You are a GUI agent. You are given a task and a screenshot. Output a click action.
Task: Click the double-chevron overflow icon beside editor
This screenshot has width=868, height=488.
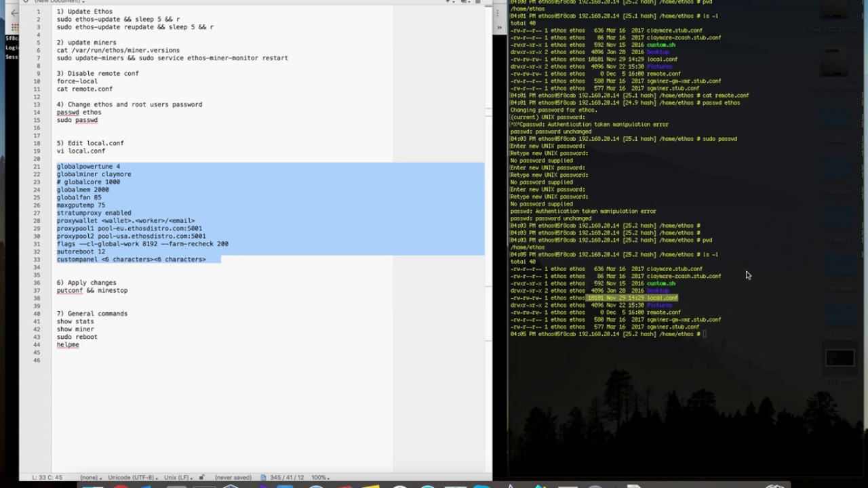click(499, 28)
